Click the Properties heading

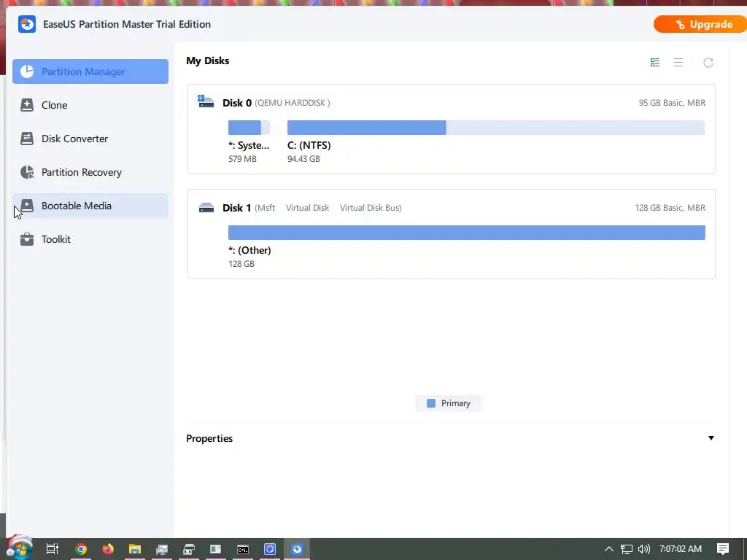(209, 438)
